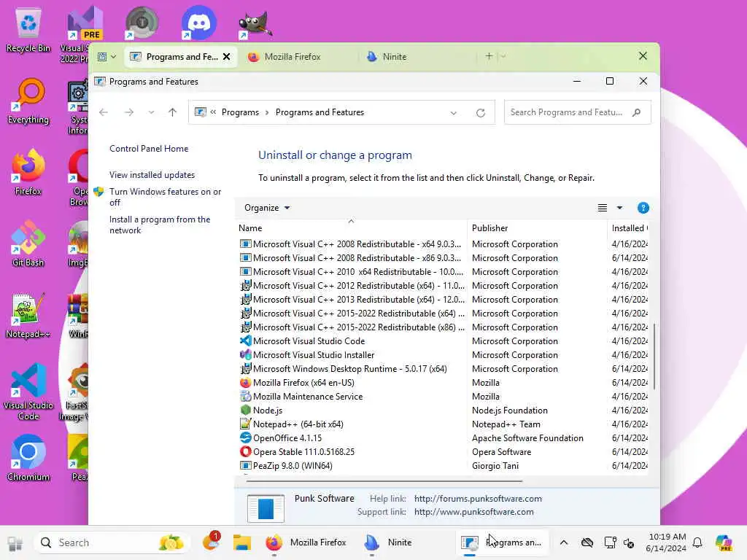Click the Back navigation arrow
The height and width of the screenshot is (560, 747).
pyautogui.click(x=104, y=112)
